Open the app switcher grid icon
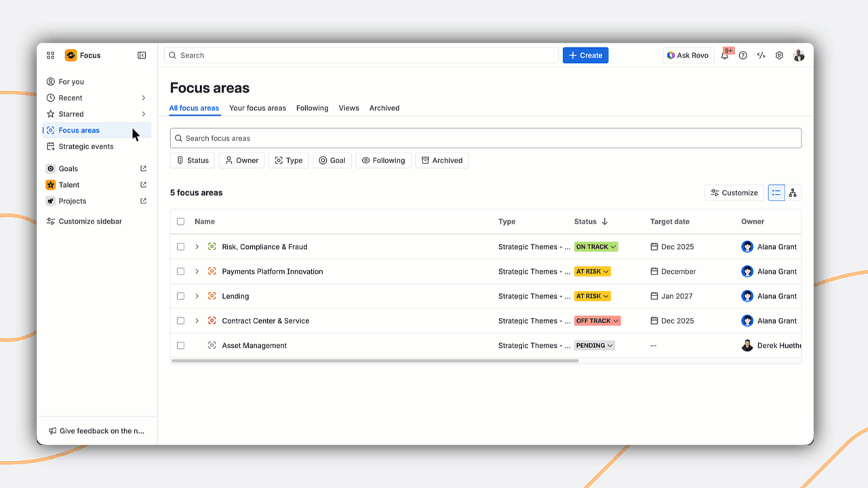 click(x=51, y=56)
